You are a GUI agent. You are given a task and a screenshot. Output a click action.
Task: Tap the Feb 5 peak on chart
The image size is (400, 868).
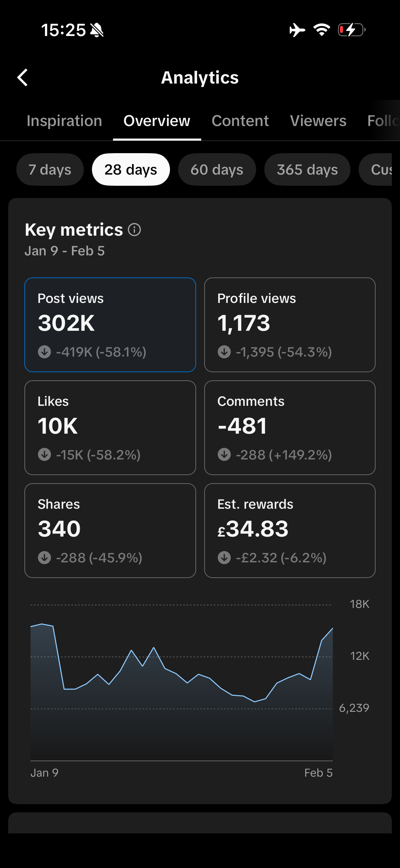click(x=332, y=629)
